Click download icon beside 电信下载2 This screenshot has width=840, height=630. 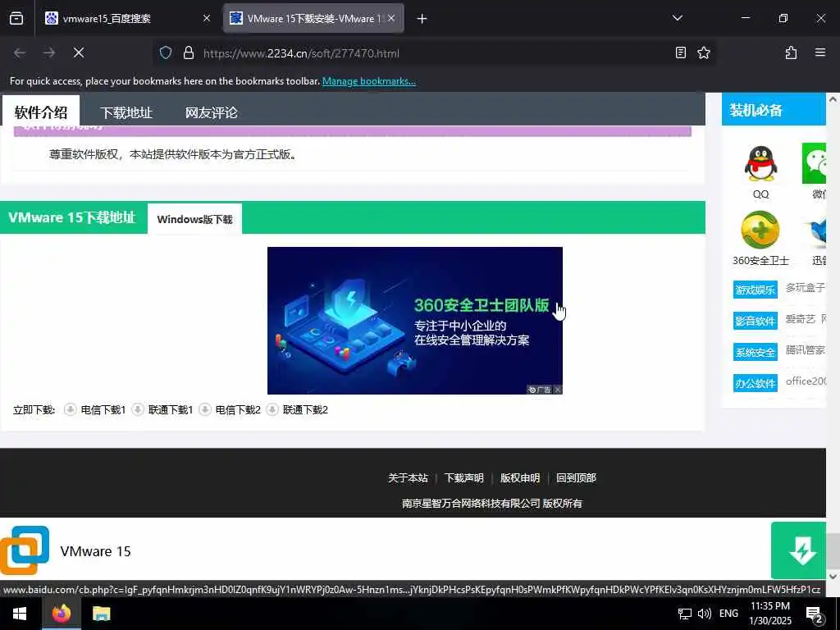(x=204, y=410)
